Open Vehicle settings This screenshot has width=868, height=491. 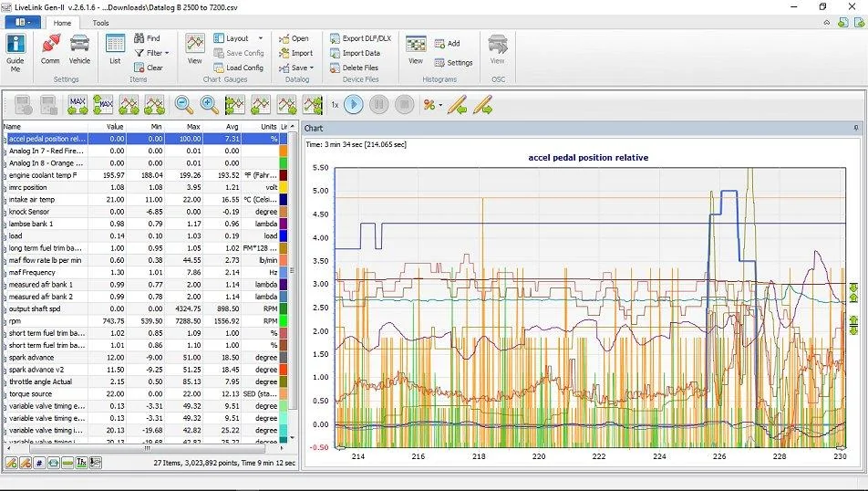click(x=79, y=49)
